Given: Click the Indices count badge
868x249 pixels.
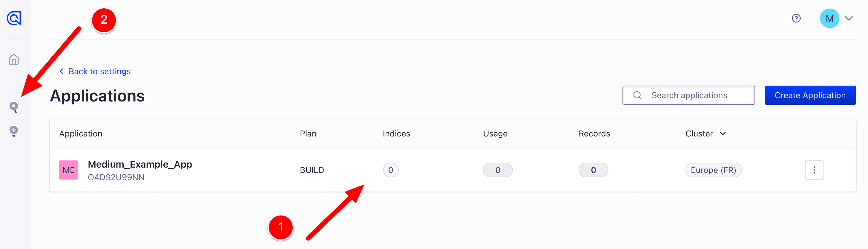Looking at the screenshot, I should pos(390,170).
